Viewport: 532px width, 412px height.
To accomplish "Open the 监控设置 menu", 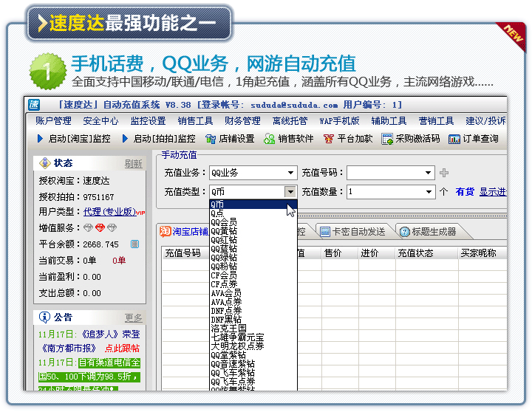I will coord(148,120).
